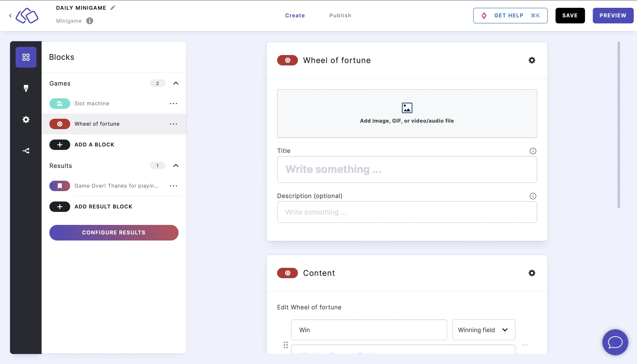Click the flag/submissions panel icon
Screen dimensions: 637x364
pos(26,88)
